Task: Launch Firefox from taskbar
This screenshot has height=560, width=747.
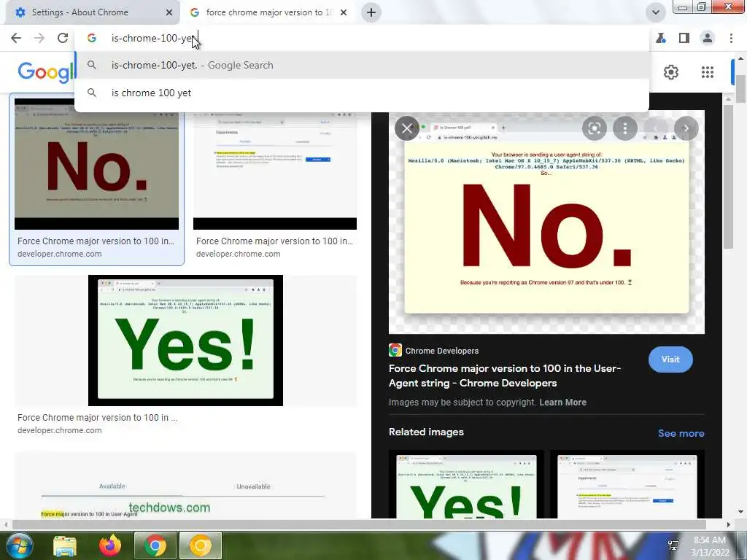Action: click(110, 545)
